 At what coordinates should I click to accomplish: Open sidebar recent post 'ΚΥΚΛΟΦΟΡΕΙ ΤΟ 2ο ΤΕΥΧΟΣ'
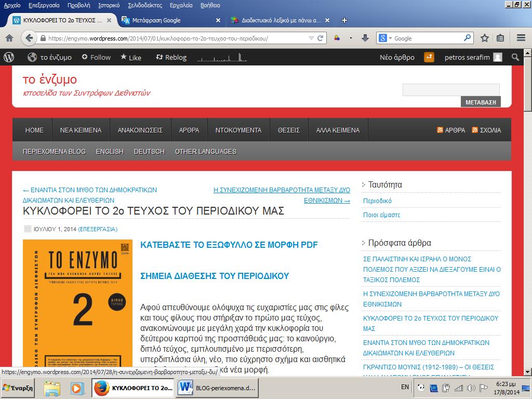pos(431,323)
